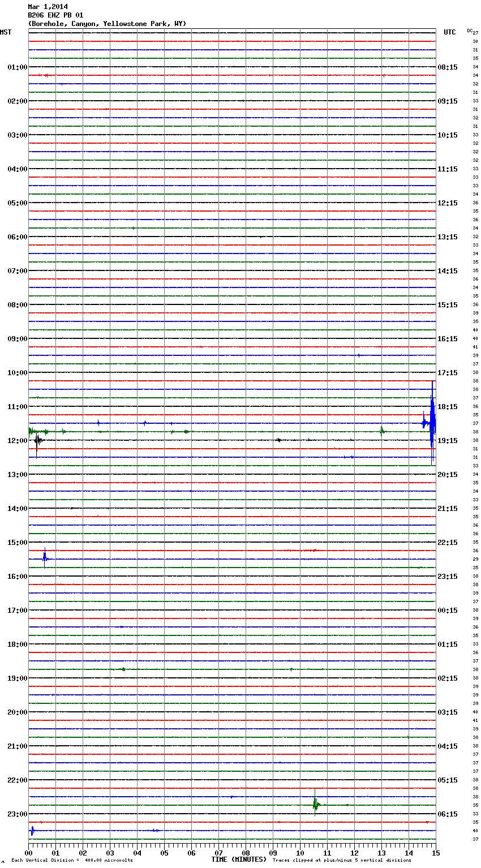
Task: Click the TIME (MINUTES) axis title
Action: 238,860
